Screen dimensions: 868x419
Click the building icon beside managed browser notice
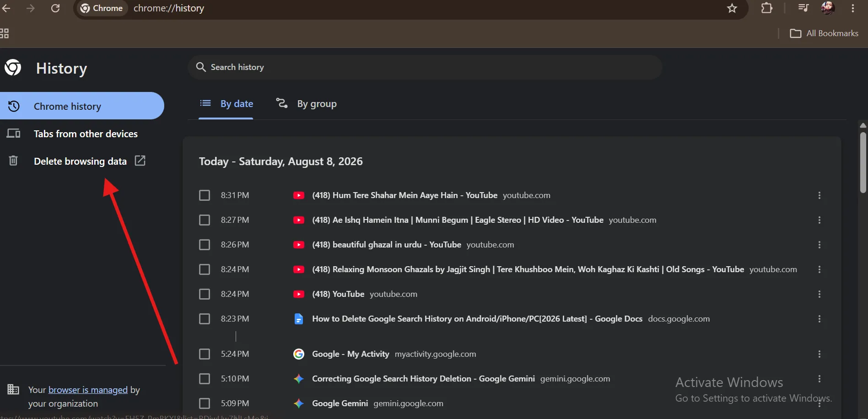[x=13, y=389]
